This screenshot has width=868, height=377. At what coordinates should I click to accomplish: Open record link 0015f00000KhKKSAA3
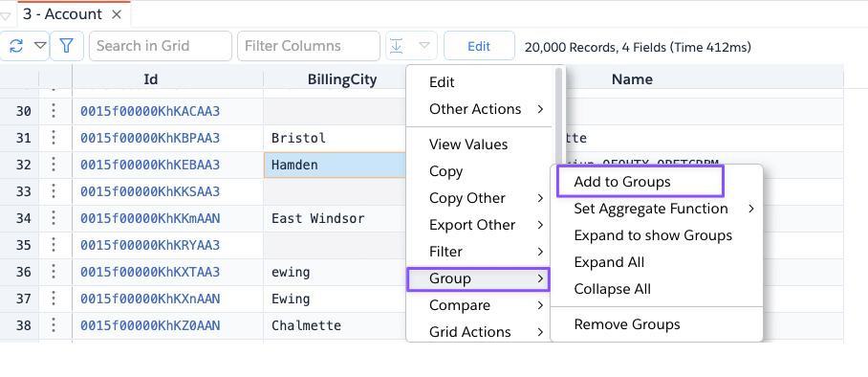[150, 191]
